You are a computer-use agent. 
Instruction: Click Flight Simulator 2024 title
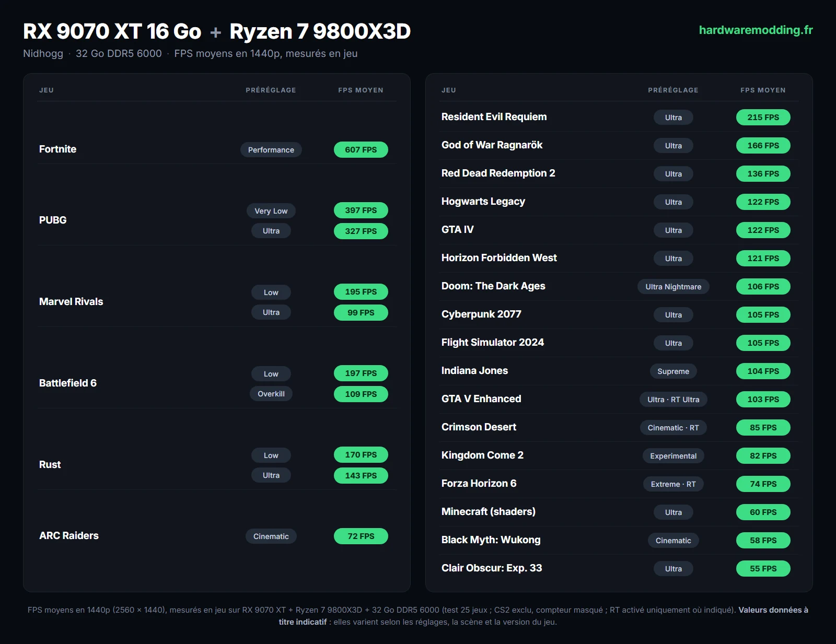[493, 343]
